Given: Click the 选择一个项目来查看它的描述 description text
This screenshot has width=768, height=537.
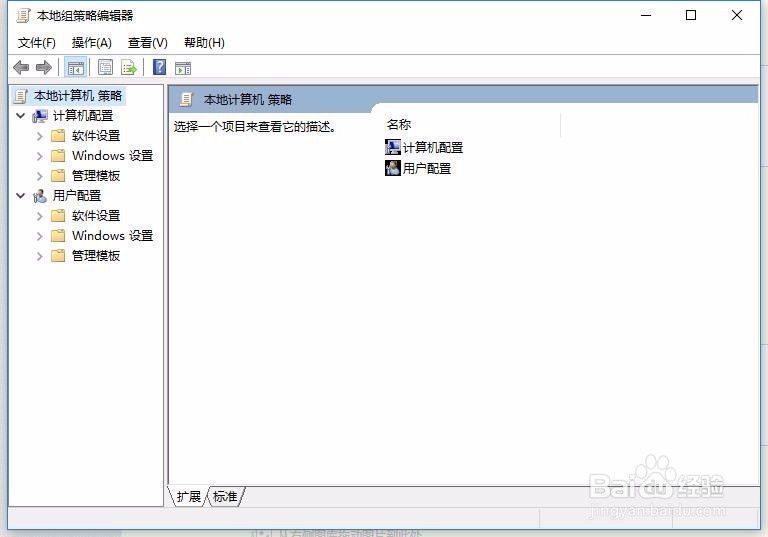Looking at the screenshot, I should pyautogui.click(x=255, y=127).
